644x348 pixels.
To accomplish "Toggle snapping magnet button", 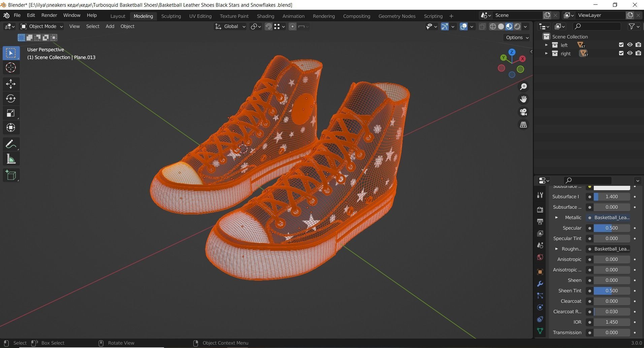I will click(x=268, y=27).
